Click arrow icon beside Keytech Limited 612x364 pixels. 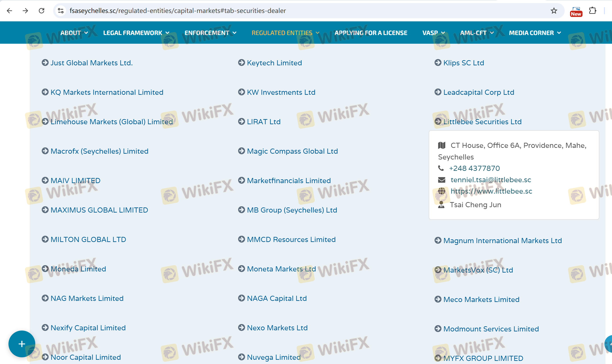241,62
